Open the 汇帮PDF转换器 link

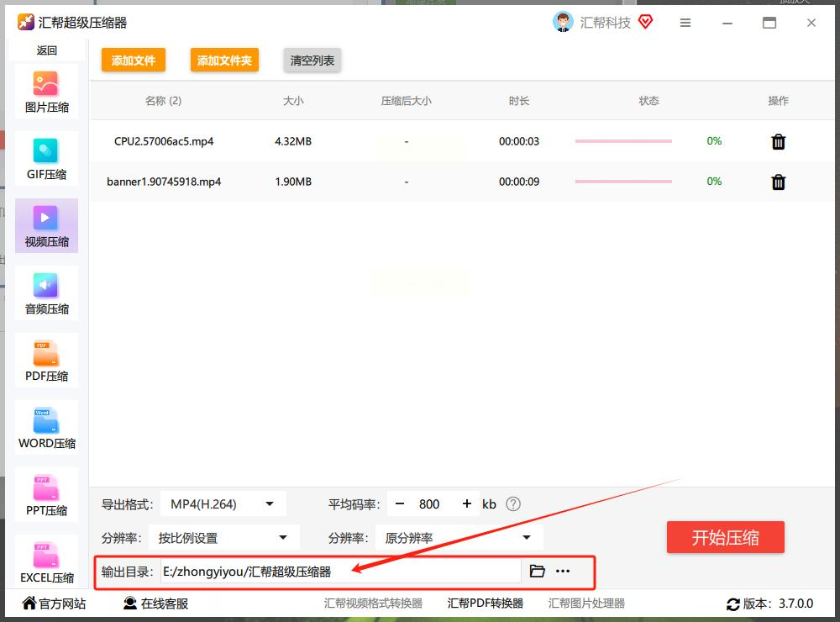pyautogui.click(x=486, y=604)
